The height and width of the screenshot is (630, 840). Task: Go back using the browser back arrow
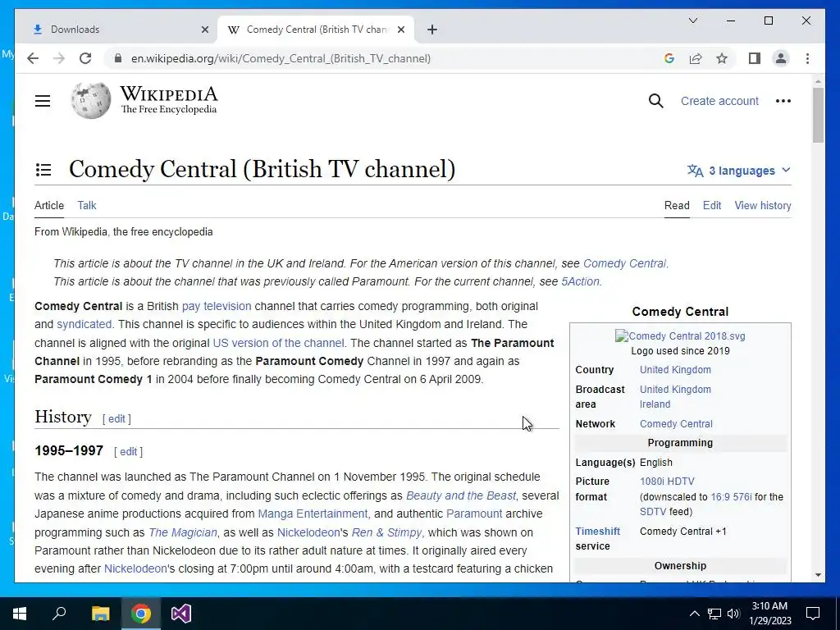tap(33, 58)
